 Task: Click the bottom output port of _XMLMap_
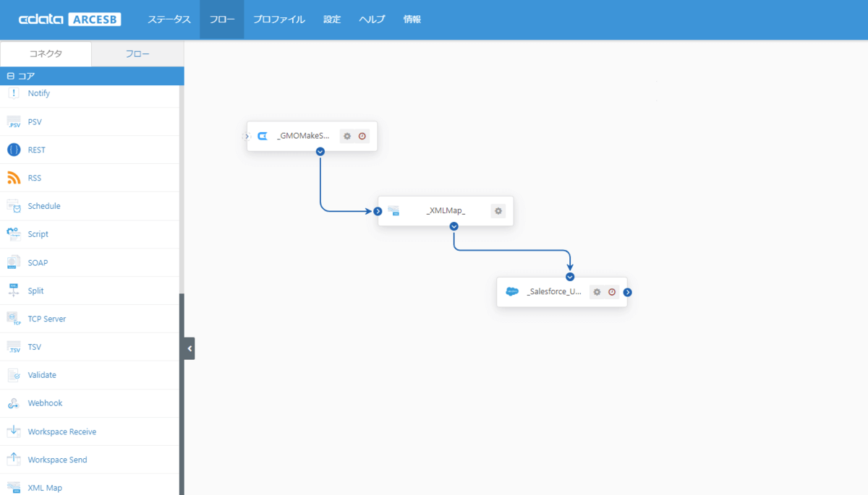pyautogui.click(x=454, y=226)
